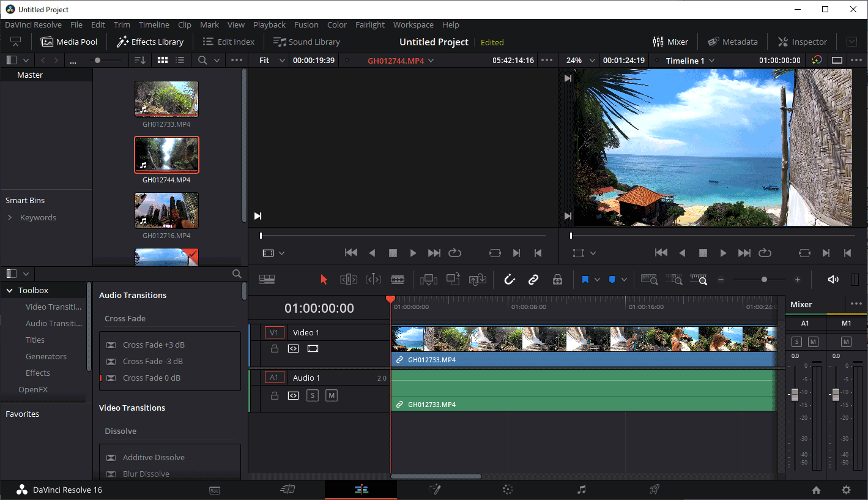868x500 pixels.
Task: Toggle the Position Lock icon
Action: pyautogui.click(x=557, y=280)
